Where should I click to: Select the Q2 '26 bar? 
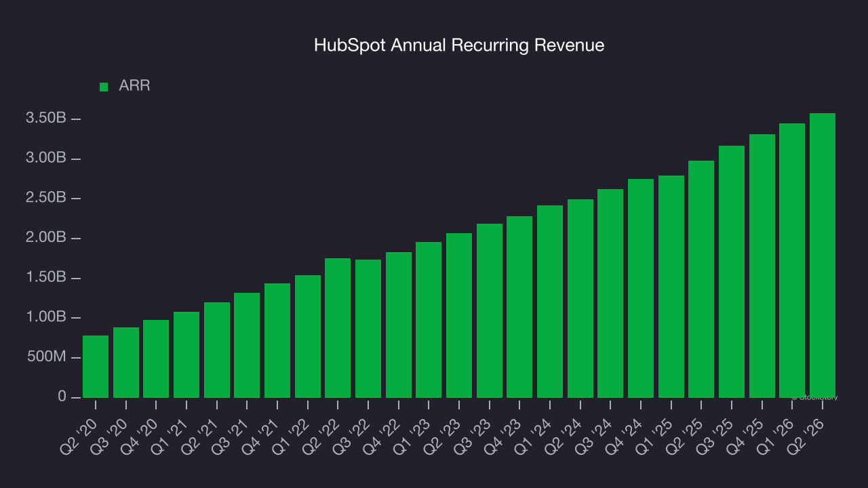point(823,256)
